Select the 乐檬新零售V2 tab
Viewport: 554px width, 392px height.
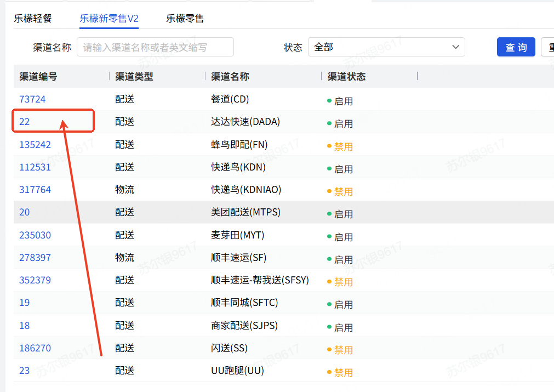109,18
